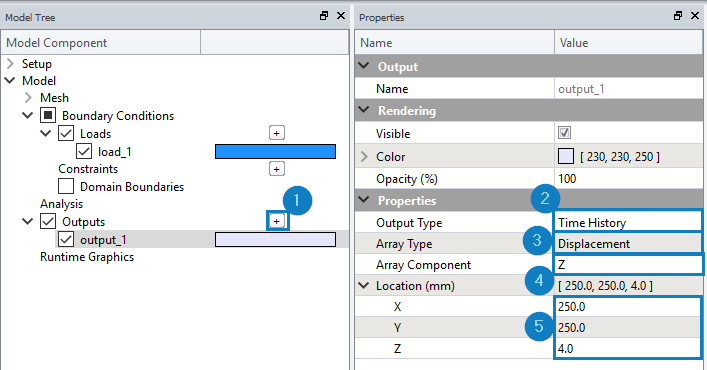707x370 pixels.
Task: Collapse the Rendering section
Action: 364,110
